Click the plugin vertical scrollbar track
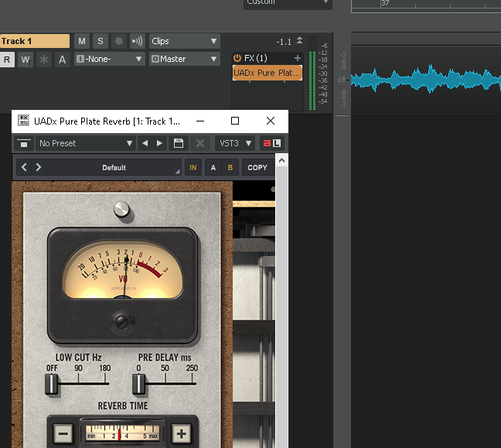Image resolution: width=501 pixels, height=448 pixels. (281, 307)
